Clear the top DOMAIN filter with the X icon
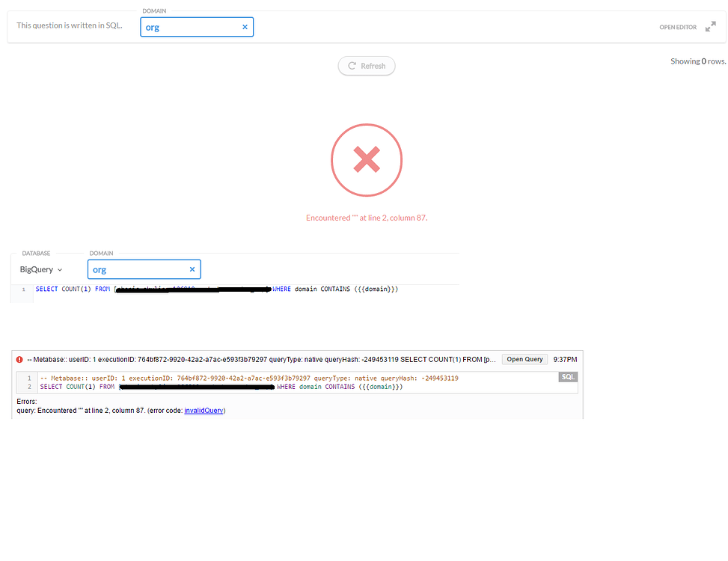 [x=245, y=27]
